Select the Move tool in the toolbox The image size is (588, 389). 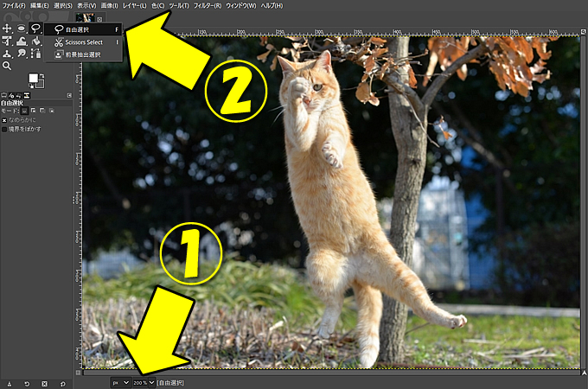pos(7,29)
